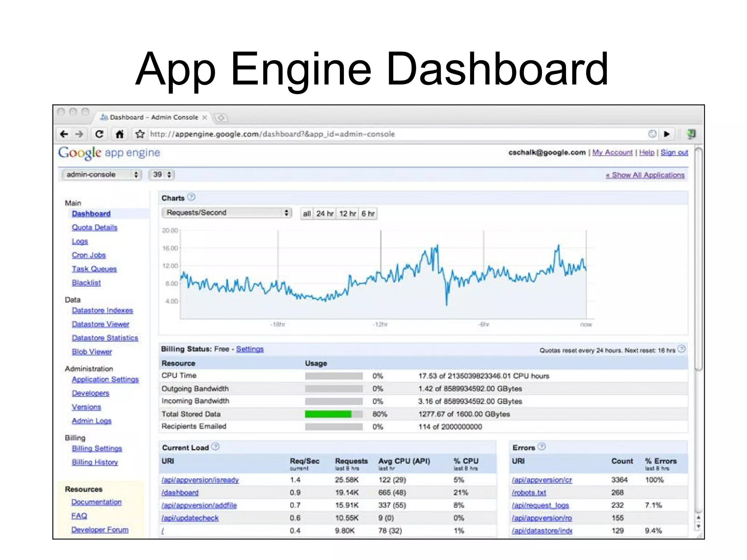Click the macOS window close button
The image size is (747, 560).
coord(61,112)
